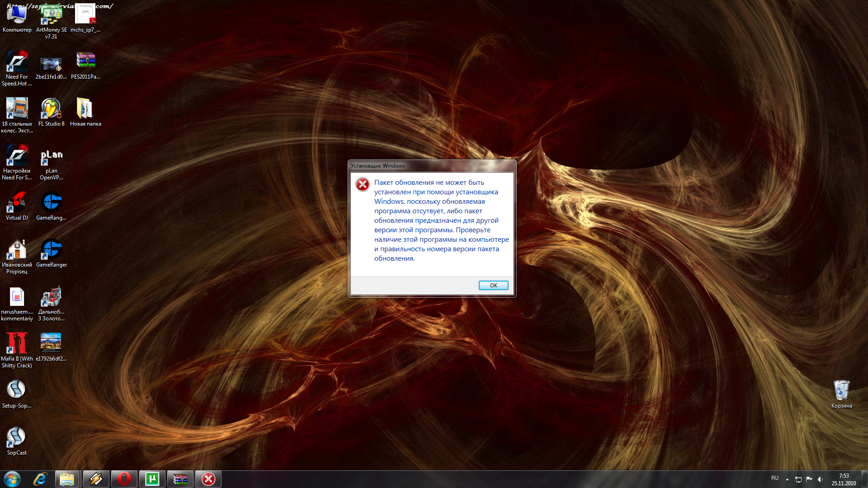Launch Opera from the taskbar
This screenshot has width=868, height=488.
click(124, 479)
